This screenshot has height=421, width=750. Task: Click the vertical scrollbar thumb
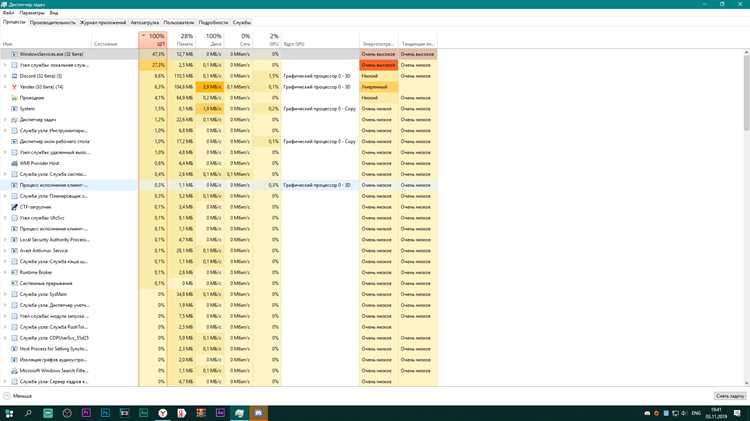click(x=746, y=93)
